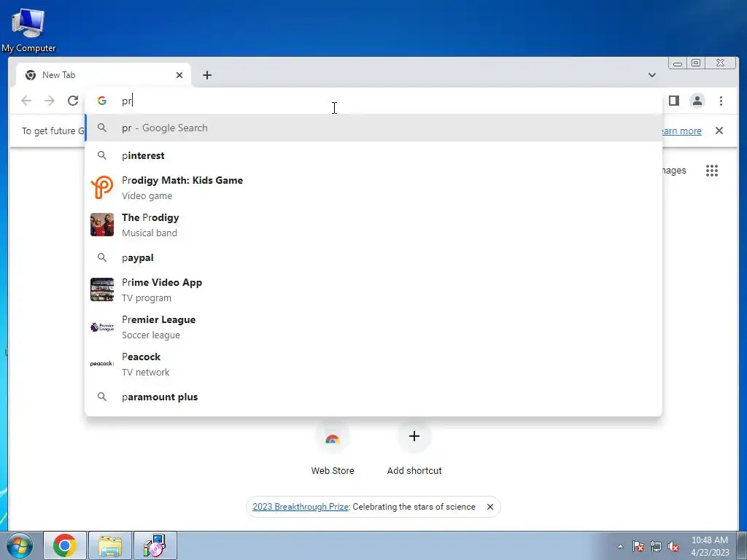Select the Premier League suggestion
This screenshot has height=560, width=747.
tap(373, 327)
